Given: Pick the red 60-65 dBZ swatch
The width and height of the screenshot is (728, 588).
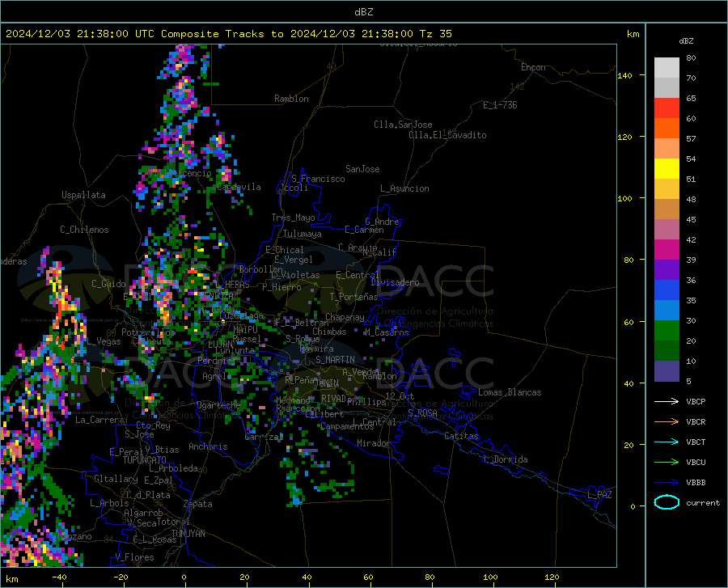Looking at the screenshot, I should pyautogui.click(x=667, y=108).
